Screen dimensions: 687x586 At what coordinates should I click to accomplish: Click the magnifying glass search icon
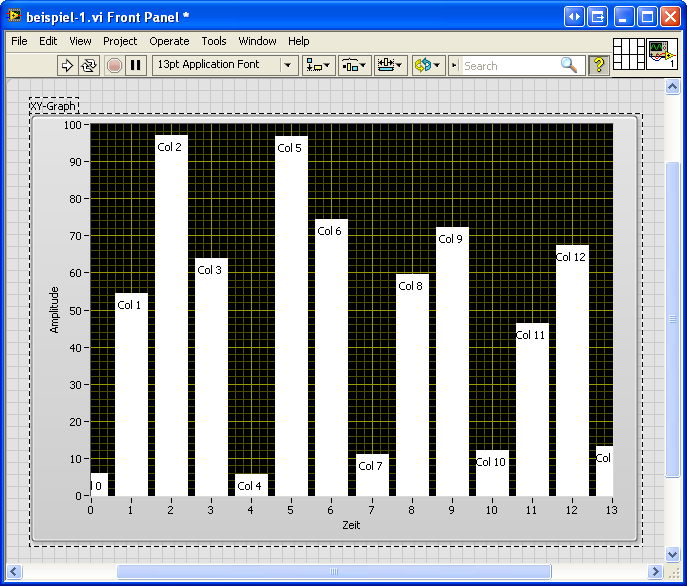pos(568,65)
